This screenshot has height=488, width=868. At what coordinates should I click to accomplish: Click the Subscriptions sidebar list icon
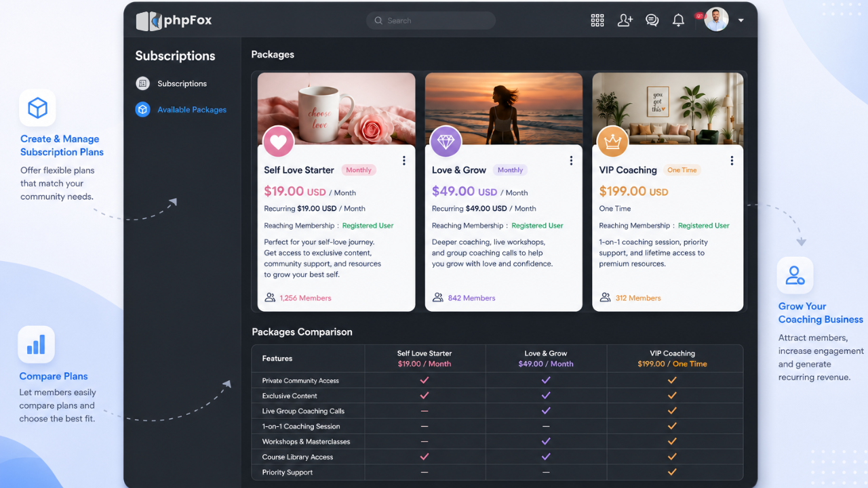(x=142, y=83)
